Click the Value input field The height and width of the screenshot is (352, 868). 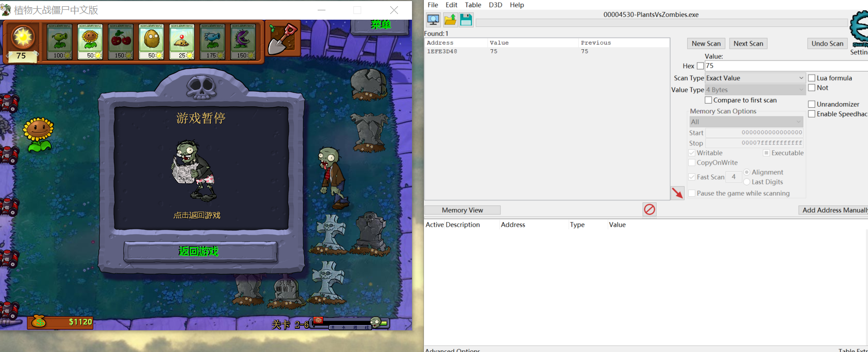(x=786, y=66)
